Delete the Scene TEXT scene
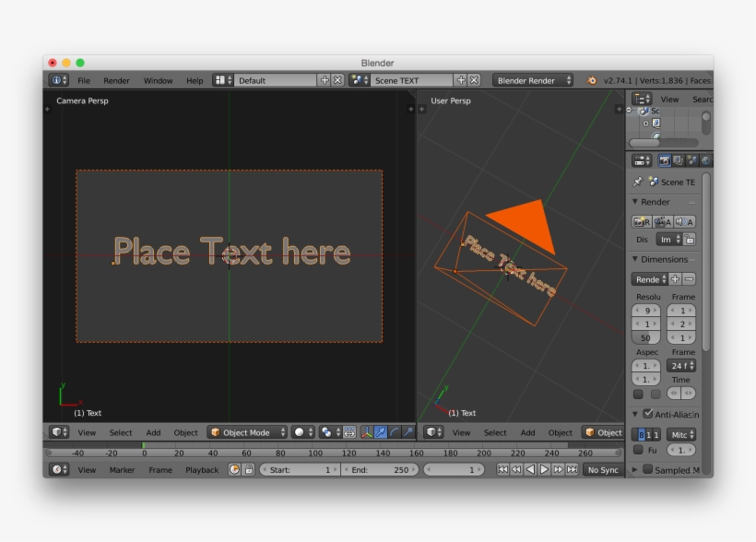This screenshot has height=542, width=756. (475, 80)
